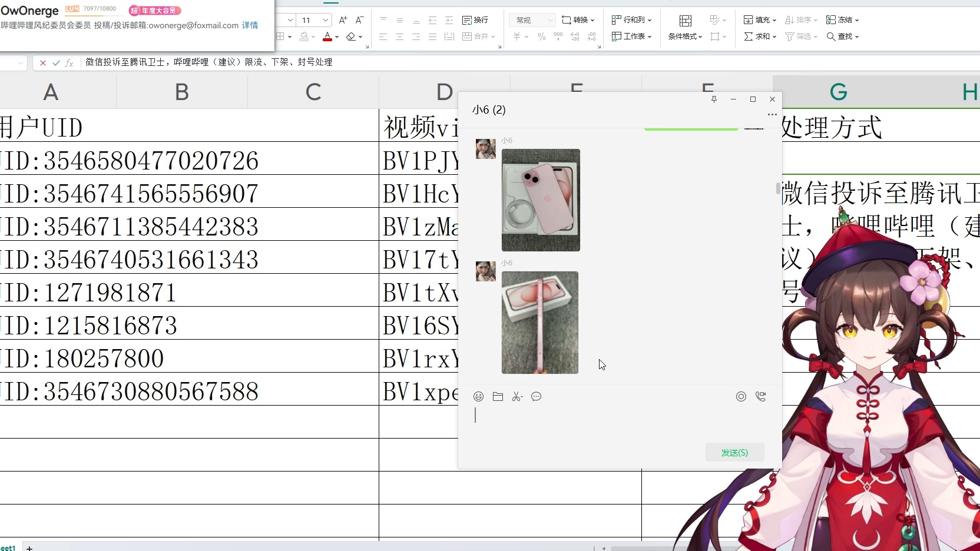Viewport: 980px width, 551px height.
Task: Click the fx insert function icon
Action: 69,62
